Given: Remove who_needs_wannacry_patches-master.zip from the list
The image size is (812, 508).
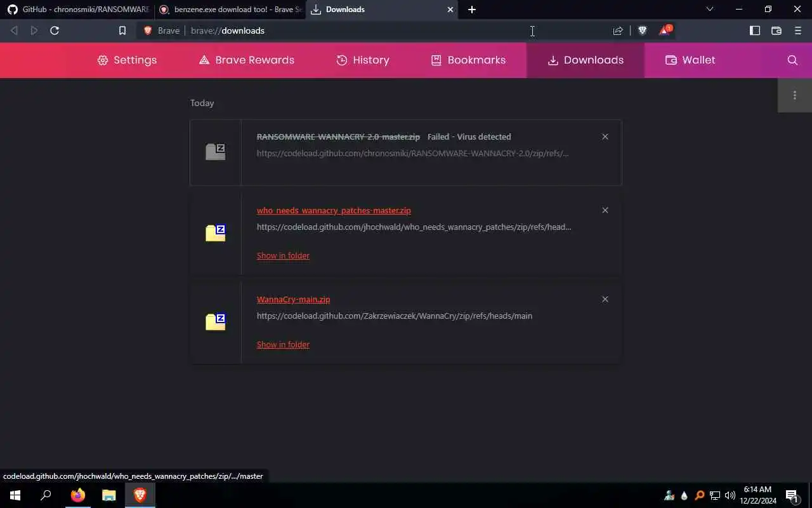Looking at the screenshot, I should click(605, 210).
